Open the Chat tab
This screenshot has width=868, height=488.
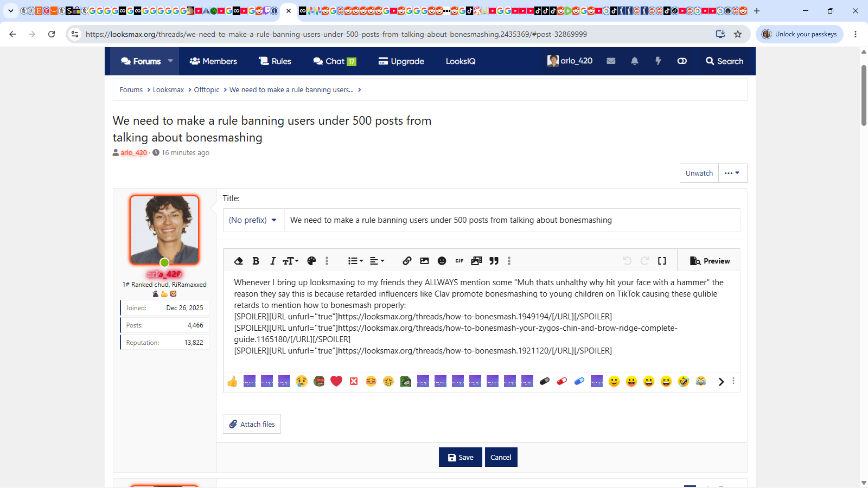(335, 61)
